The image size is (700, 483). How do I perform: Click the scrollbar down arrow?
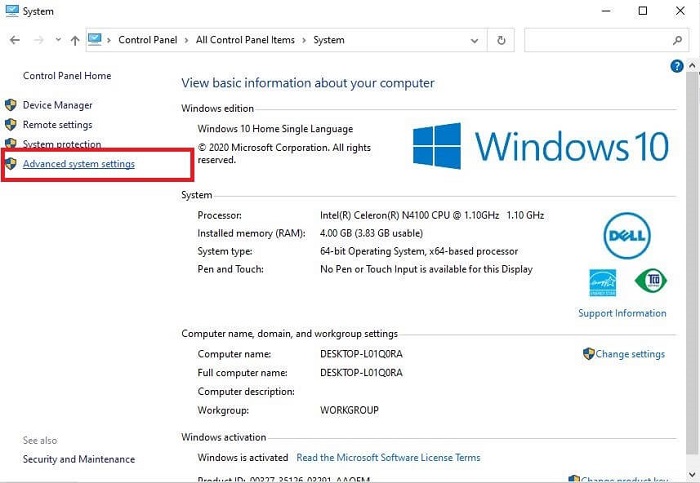(692, 474)
